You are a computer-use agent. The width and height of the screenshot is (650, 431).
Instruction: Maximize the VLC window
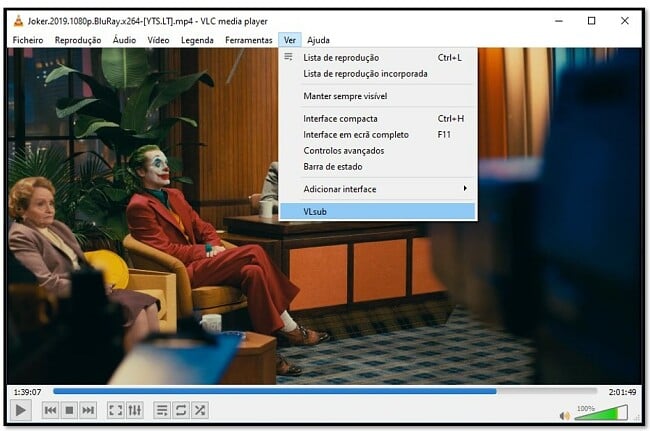point(592,21)
